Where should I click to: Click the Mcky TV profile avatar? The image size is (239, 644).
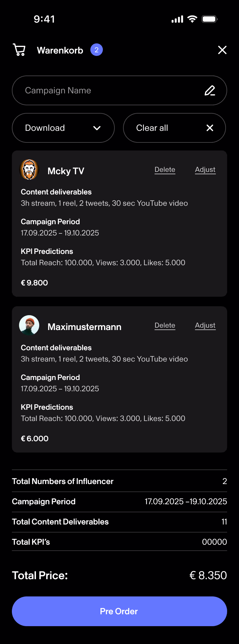[x=29, y=169]
